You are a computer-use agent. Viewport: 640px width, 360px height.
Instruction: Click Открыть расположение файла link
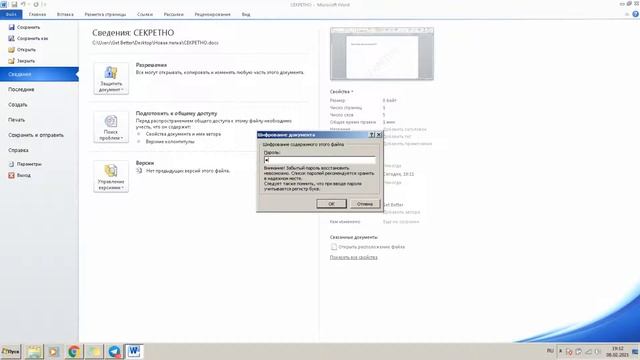point(372,247)
